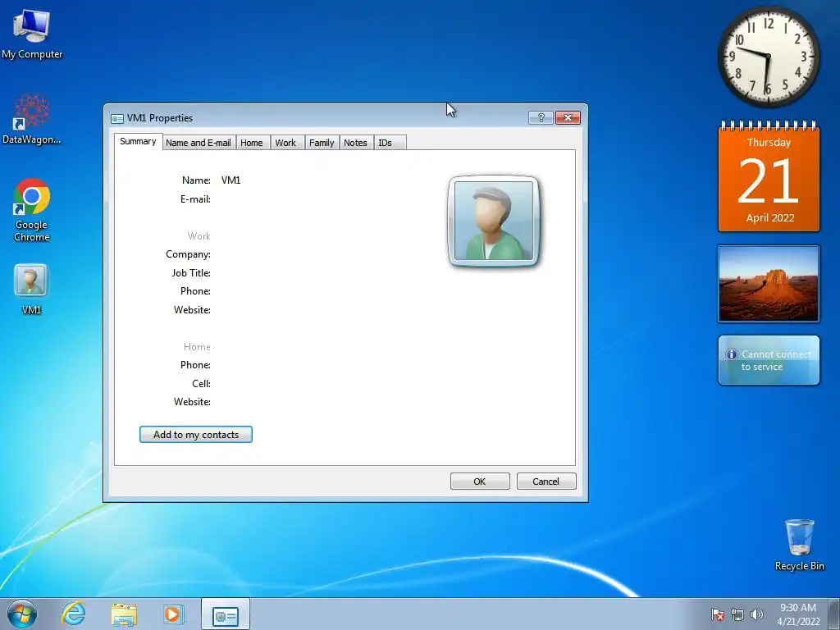Open the Notes tab
Viewport: 840px width, 630px height.
355,143
